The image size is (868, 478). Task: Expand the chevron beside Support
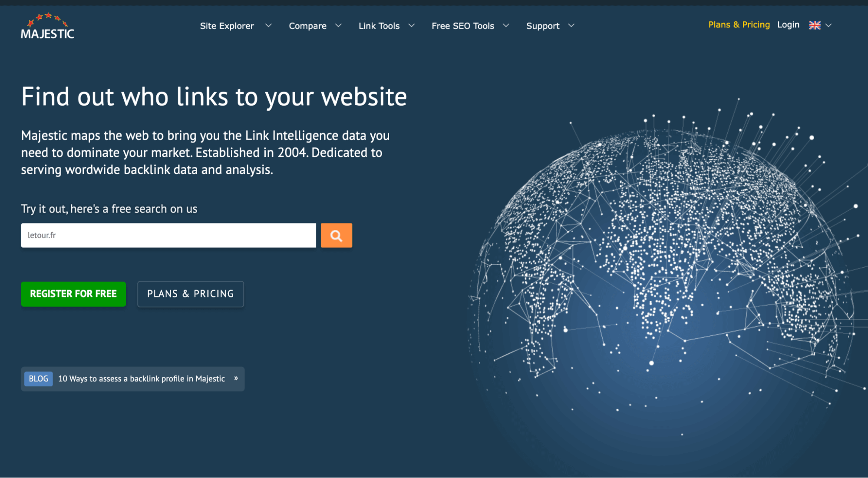571,26
